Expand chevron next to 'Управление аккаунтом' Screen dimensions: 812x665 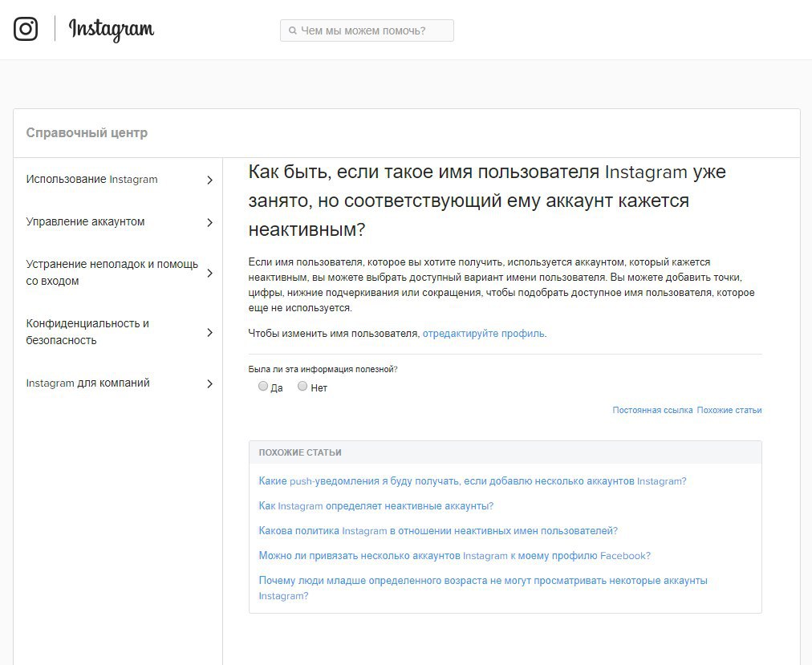(209, 222)
